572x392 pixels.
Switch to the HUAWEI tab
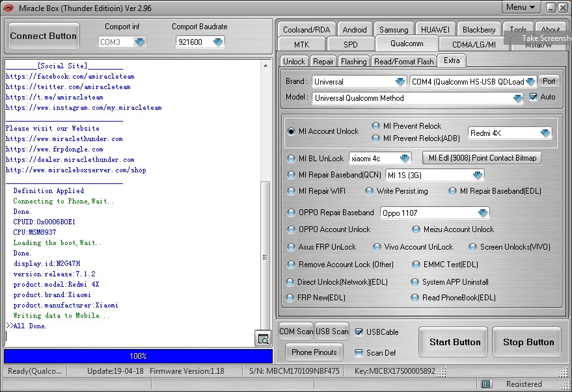pyautogui.click(x=435, y=29)
